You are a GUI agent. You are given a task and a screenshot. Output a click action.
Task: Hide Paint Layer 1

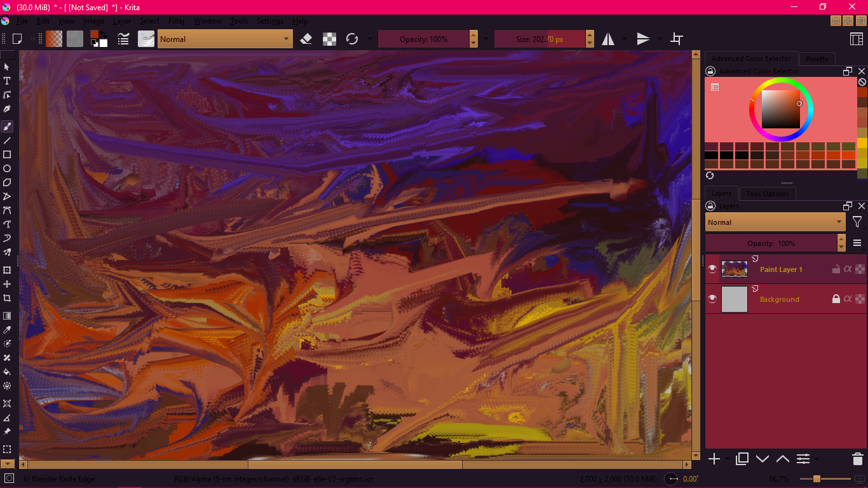(712, 269)
